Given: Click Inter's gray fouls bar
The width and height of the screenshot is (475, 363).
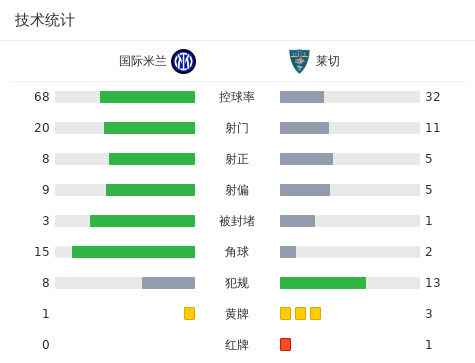Looking at the screenshot, I should click(168, 283).
